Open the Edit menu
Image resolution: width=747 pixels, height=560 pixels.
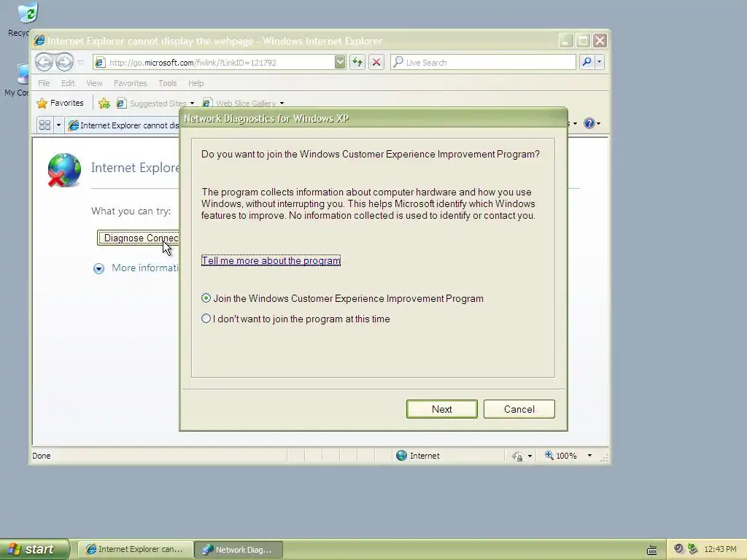click(x=68, y=83)
